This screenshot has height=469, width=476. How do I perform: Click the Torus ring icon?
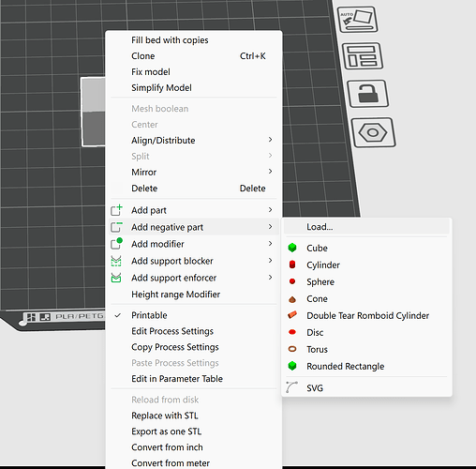[x=292, y=349]
